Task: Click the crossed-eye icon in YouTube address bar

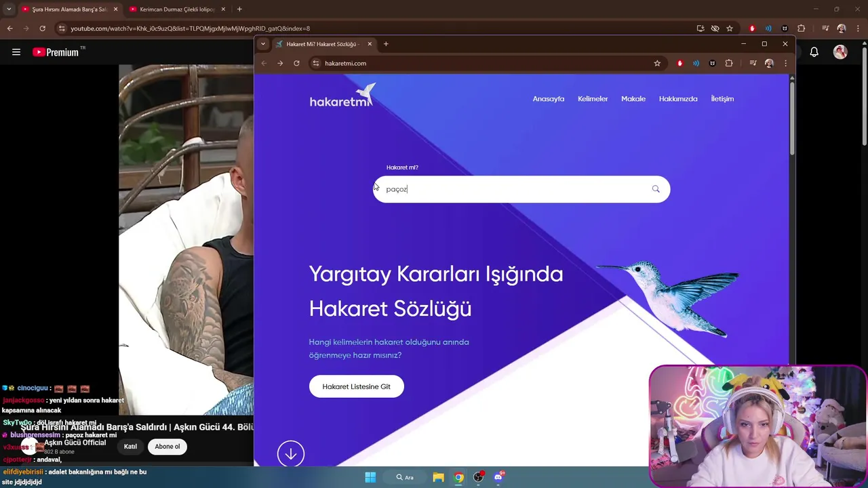Action: (x=715, y=28)
